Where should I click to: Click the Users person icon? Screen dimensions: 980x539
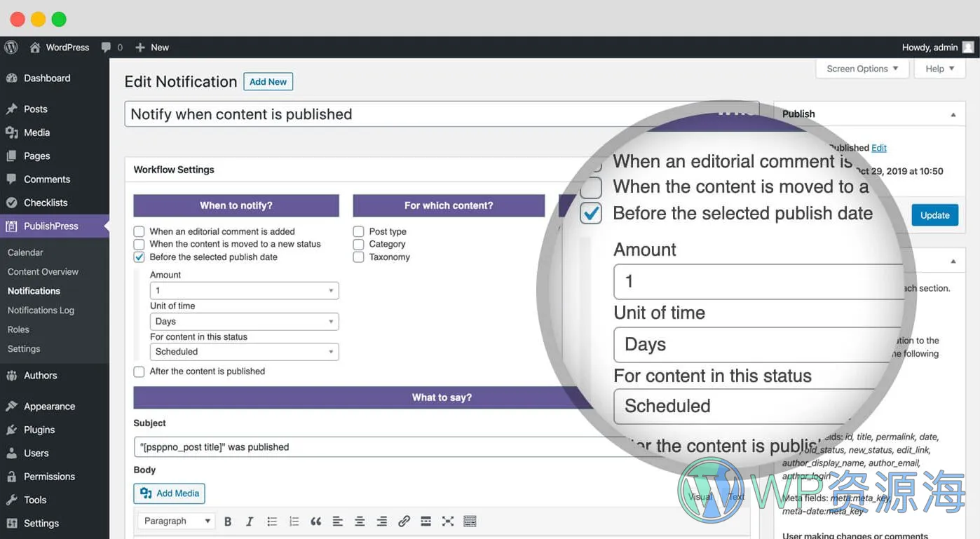[x=11, y=453]
